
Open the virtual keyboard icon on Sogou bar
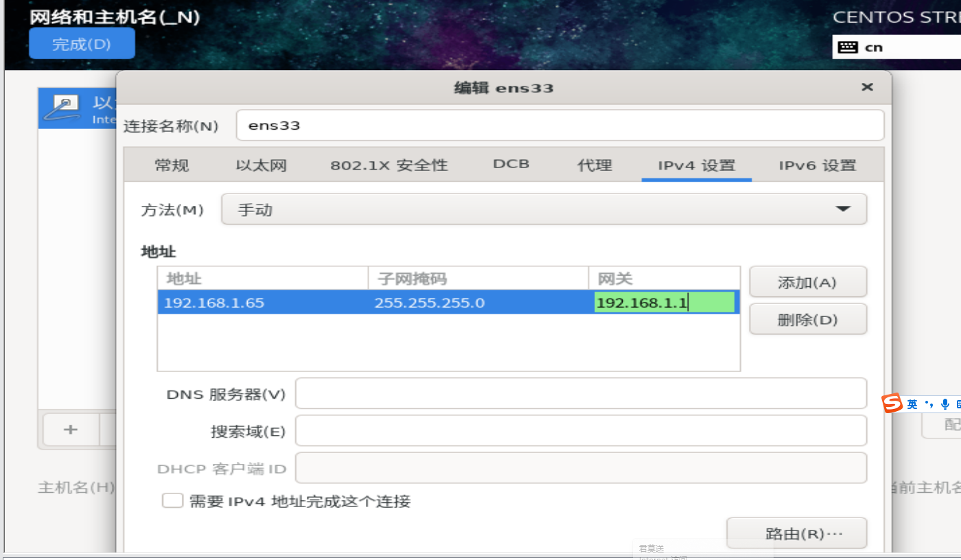[959, 404]
